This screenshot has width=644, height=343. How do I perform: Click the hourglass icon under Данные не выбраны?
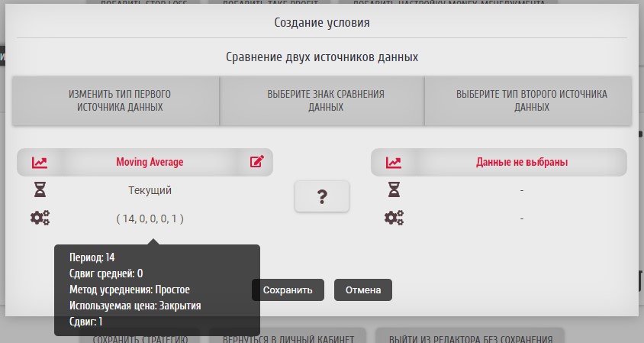[x=393, y=190]
